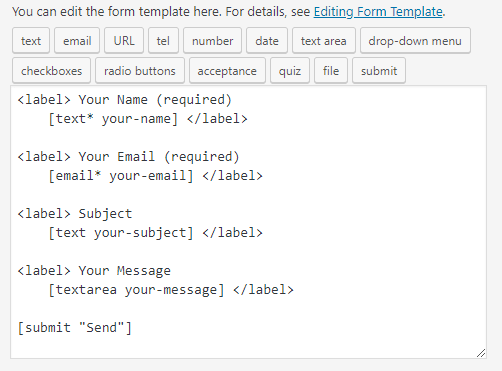Insert a number field tag

coord(212,41)
